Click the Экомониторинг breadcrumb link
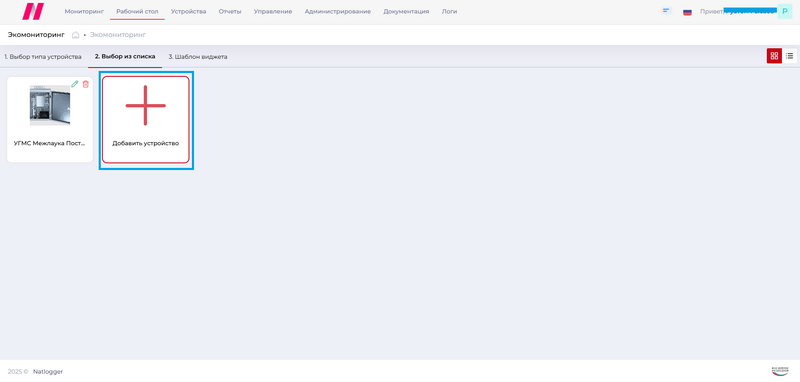Screen dimensions: 800x382 pos(118,35)
